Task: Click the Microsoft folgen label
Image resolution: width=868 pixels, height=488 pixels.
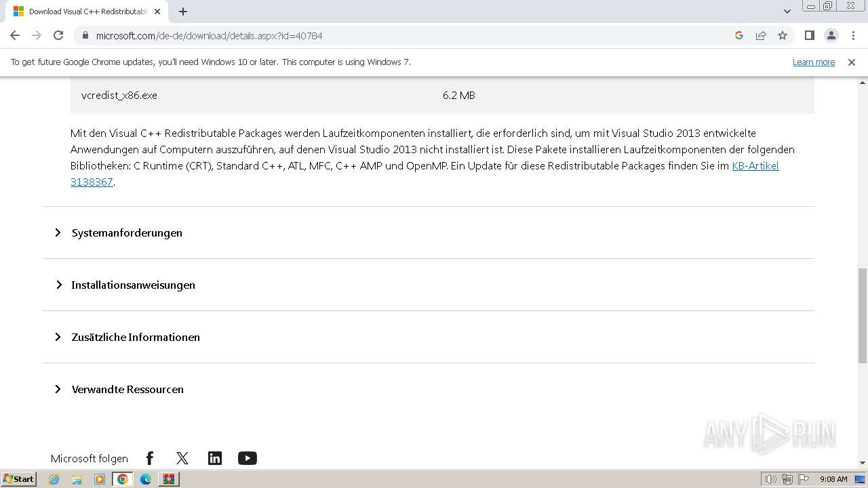Action: (89, 459)
